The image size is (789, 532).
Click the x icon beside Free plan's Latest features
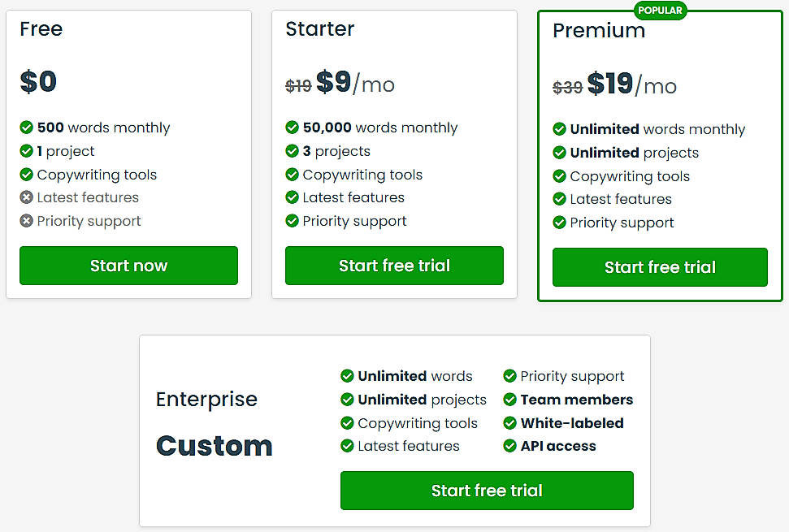tap(27, 197)
